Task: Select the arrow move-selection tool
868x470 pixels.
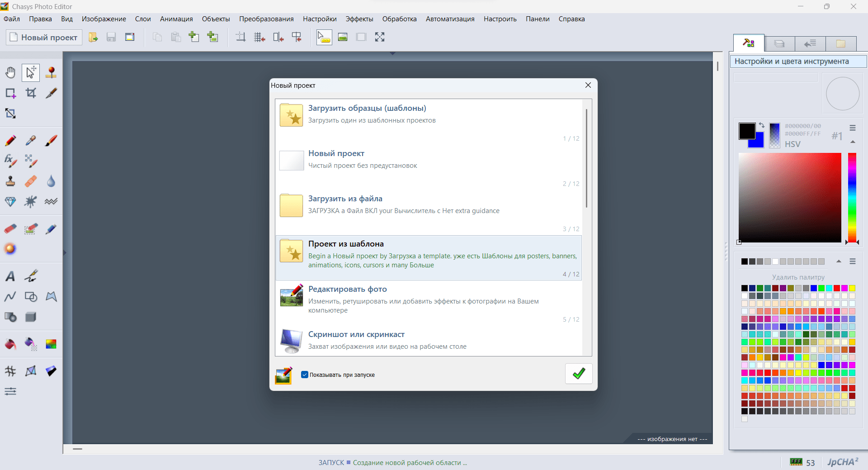Action: 31,72
